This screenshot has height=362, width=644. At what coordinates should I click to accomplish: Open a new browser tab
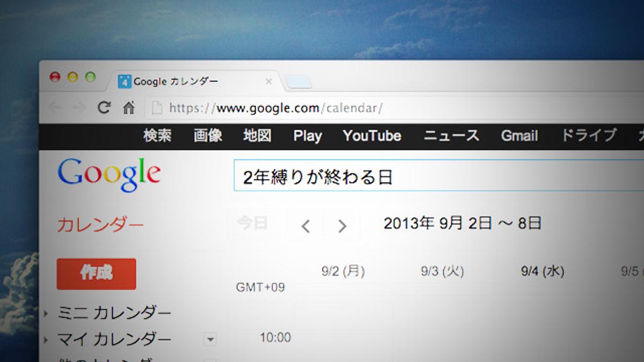coord(298,82)
